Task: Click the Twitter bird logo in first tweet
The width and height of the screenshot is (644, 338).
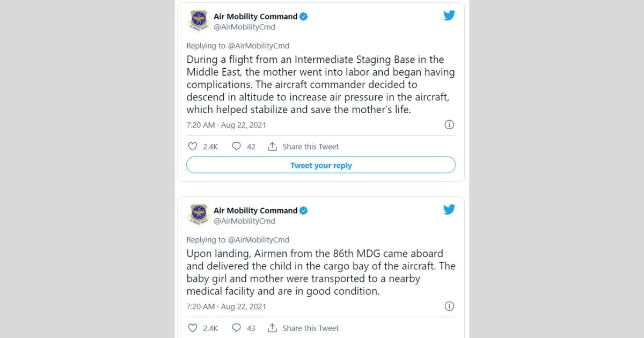Action: tap(449, 16)
